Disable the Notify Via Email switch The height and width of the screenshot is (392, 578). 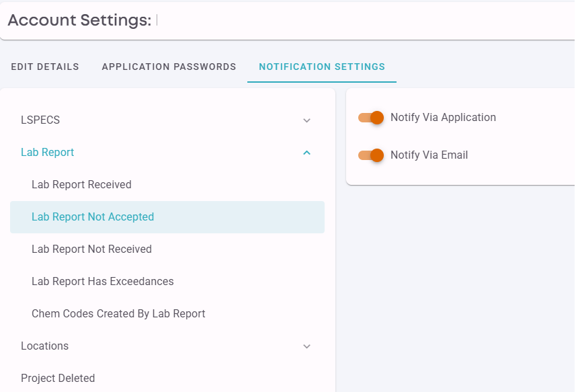pos(371,155)
